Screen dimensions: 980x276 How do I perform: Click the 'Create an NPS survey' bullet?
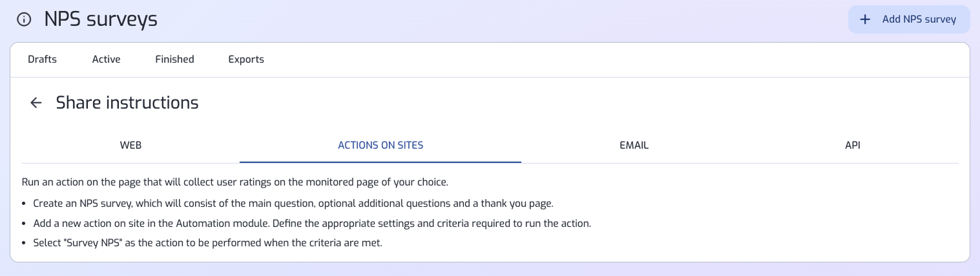293,203
